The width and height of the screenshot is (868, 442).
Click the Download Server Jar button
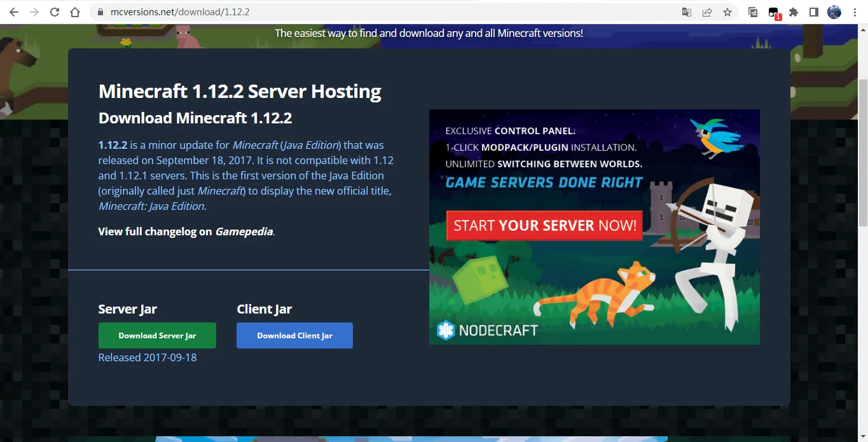pyautogui.click(x=157, y=336)
